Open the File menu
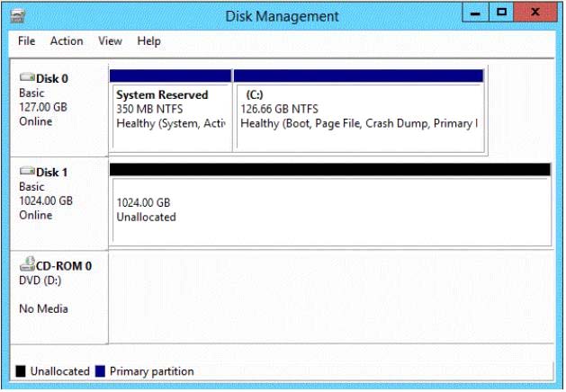The height and width of the screenshot is (392, 566). click(x=26, y=41)
